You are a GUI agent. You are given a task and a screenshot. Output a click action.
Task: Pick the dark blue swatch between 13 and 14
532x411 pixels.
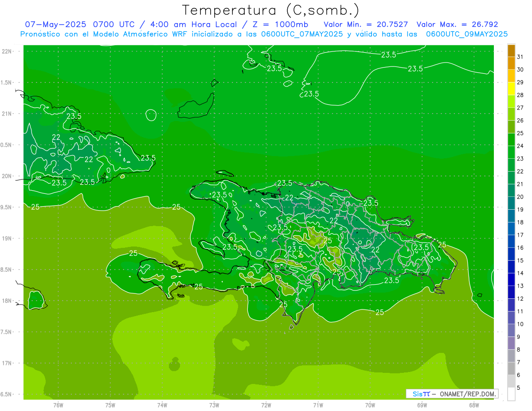point(511,280)
